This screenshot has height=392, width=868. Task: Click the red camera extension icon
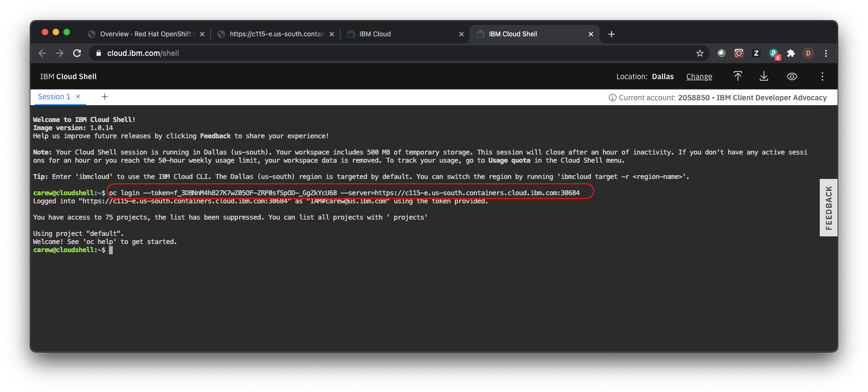(x=739, y=53)
